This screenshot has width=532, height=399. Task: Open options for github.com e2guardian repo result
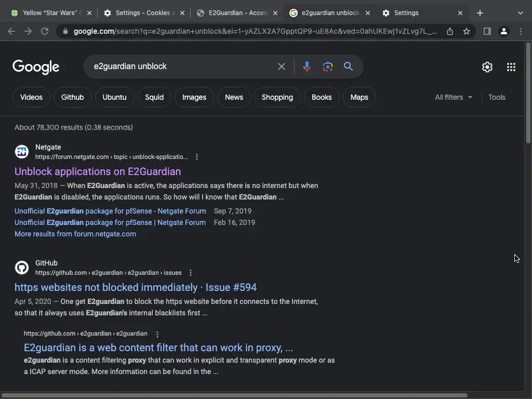click(x=157, y=334)
